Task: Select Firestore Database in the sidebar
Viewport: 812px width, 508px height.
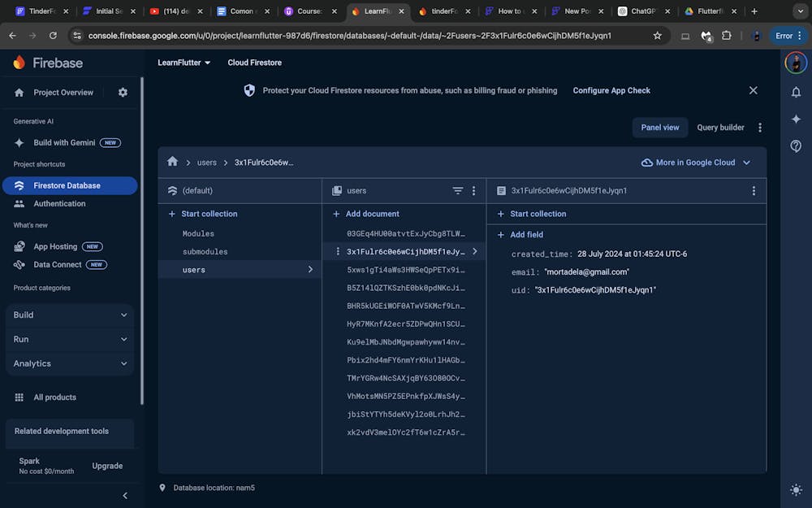Action: [x=70, y=185]
